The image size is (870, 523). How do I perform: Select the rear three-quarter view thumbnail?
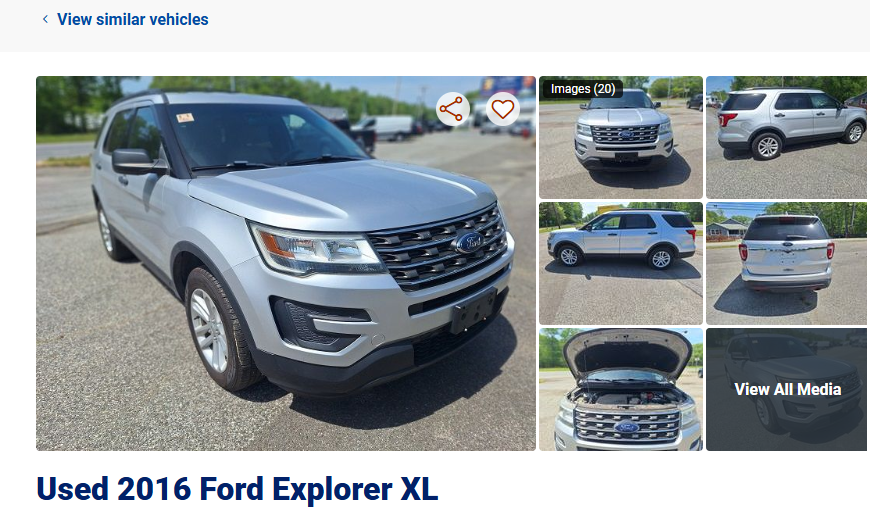tap(786, 138)
